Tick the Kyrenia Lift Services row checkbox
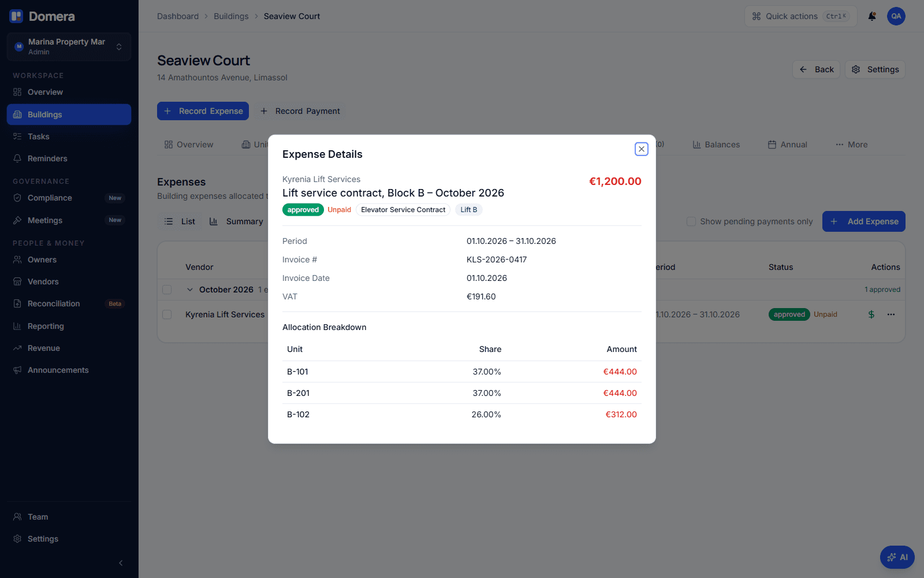This screenshot has width=924, height=578. click(167, 314)
